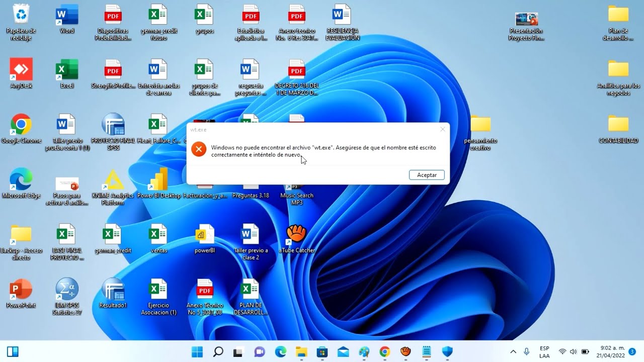Select the grupos de clientes Excel file

[x=204, y=77]
